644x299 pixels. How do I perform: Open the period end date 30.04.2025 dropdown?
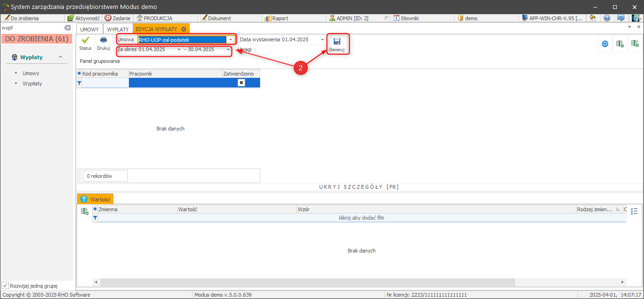tap(228, 49)
